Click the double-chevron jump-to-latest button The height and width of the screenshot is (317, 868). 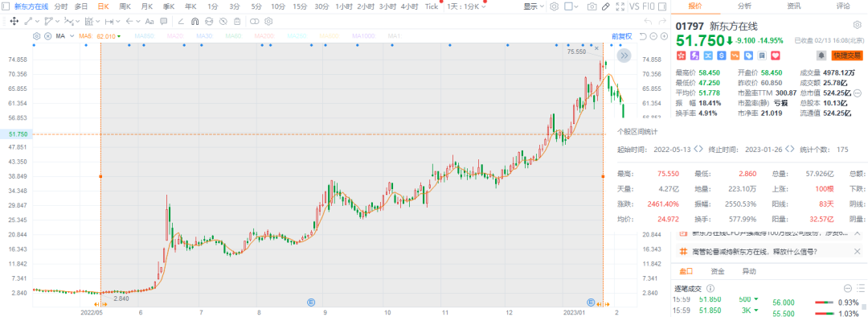(x=624, y=56)
